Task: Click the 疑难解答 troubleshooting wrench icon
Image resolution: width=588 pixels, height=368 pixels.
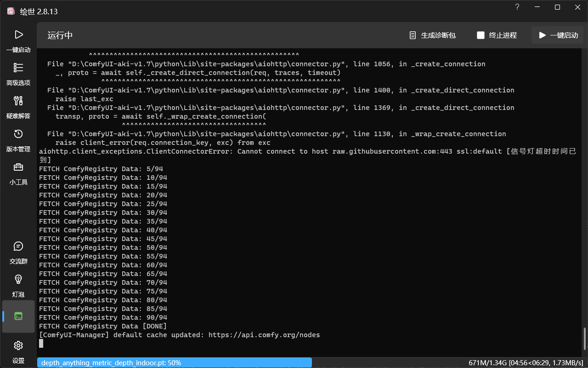Action: pos(18,101)
